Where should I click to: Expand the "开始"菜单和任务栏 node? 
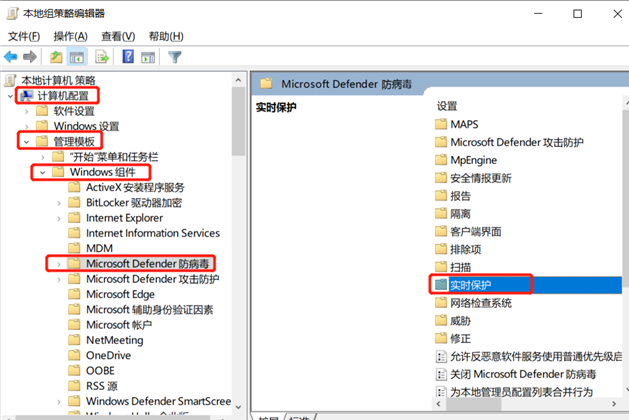coord(43,157)
